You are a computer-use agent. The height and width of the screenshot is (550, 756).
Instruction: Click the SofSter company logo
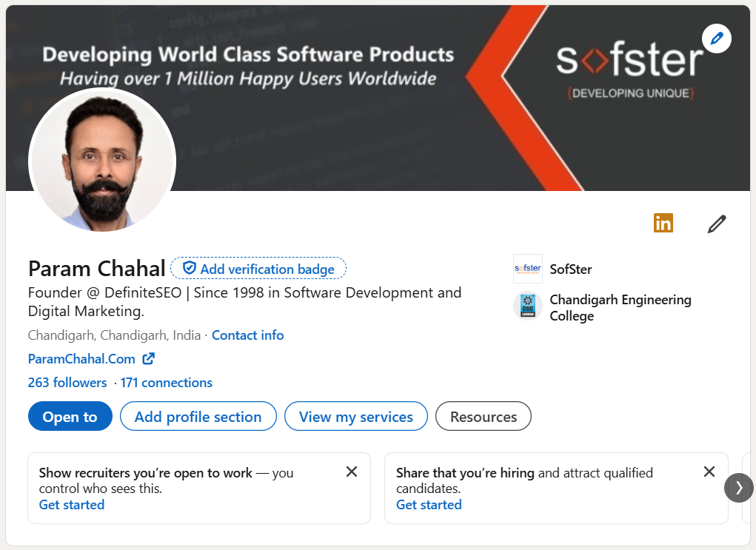click(527, 269)
